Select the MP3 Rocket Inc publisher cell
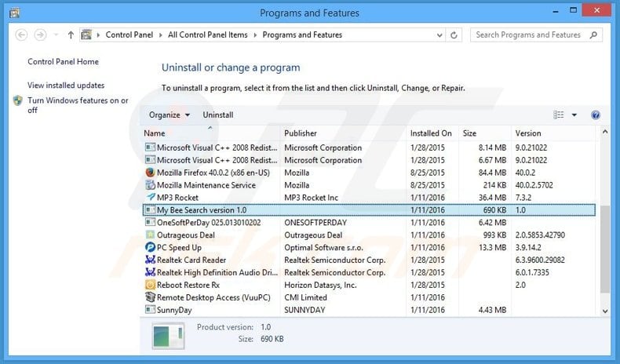Viewport: 620px width, 364px height. (312, 198)
